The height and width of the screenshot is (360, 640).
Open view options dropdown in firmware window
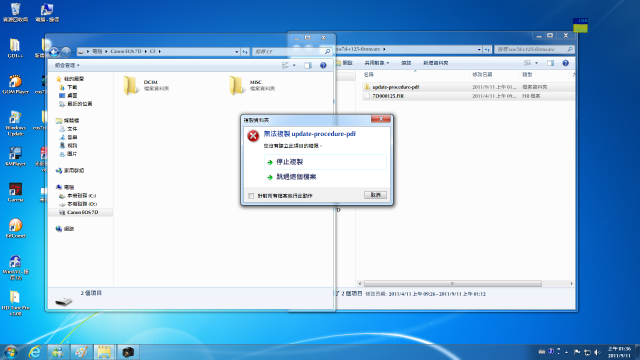(536, 63)
